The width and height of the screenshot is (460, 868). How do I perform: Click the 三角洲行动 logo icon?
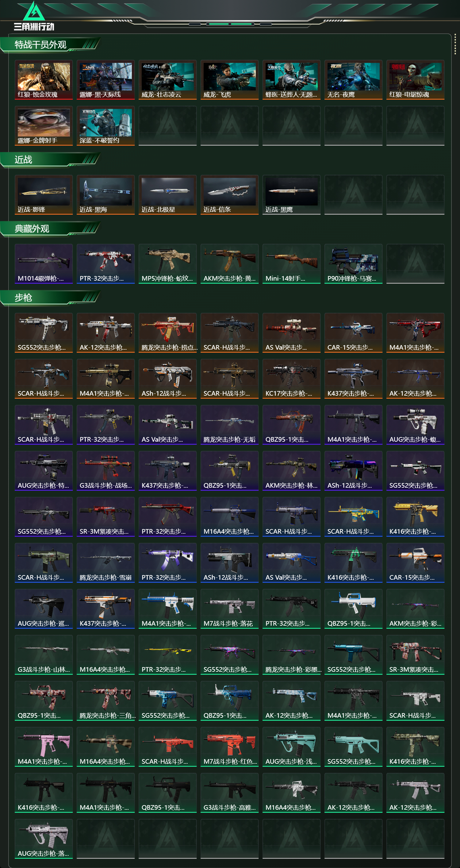coord(34,16)
